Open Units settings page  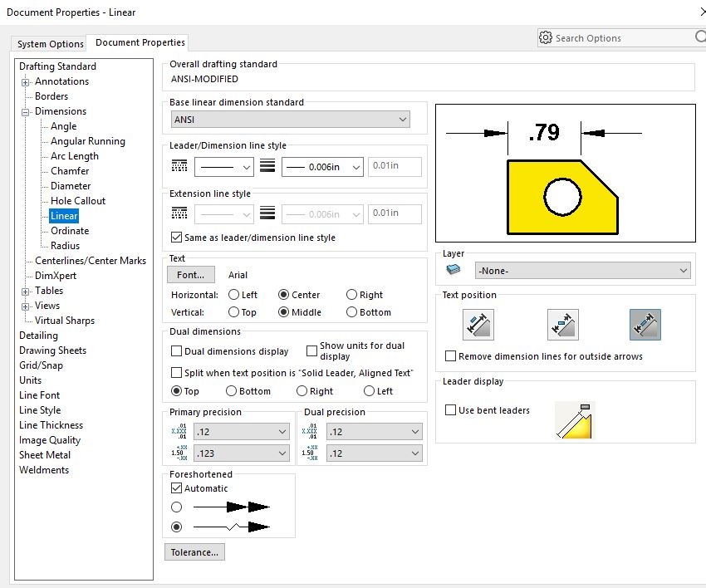pos(30,380)
